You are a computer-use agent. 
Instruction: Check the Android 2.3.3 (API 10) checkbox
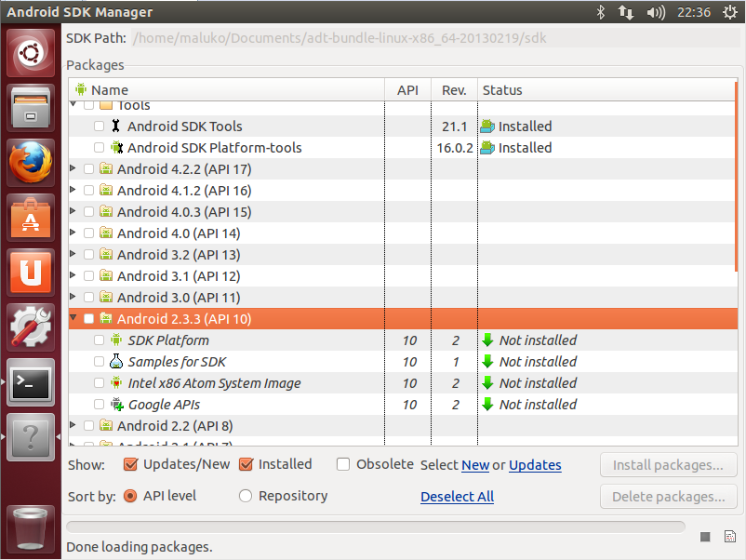coord(88,319)
